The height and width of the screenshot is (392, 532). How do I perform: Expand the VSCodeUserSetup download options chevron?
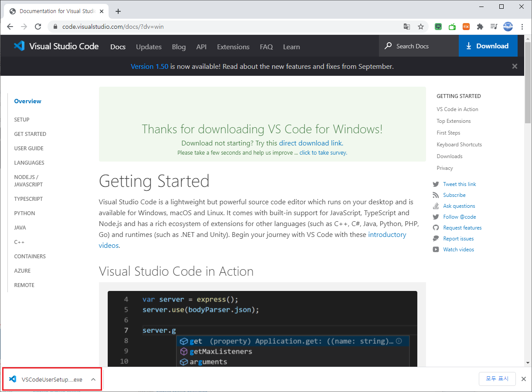(x=93, y=379)
